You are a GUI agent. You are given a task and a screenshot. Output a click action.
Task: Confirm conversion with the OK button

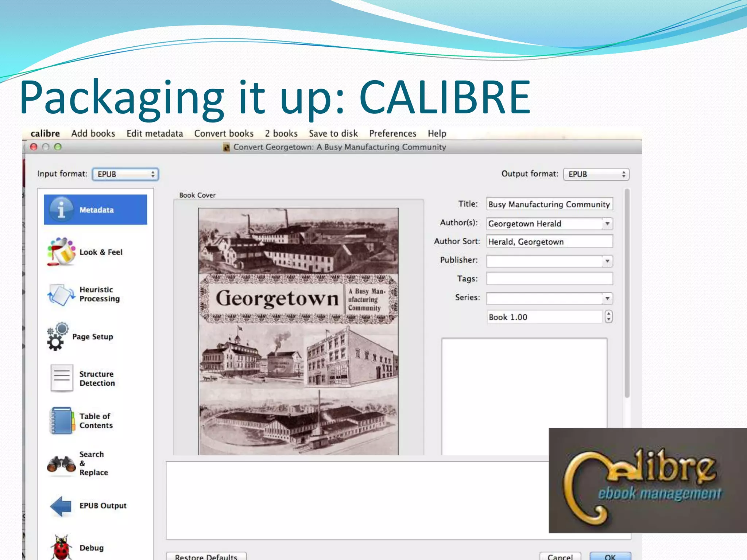tap(610, 556)
